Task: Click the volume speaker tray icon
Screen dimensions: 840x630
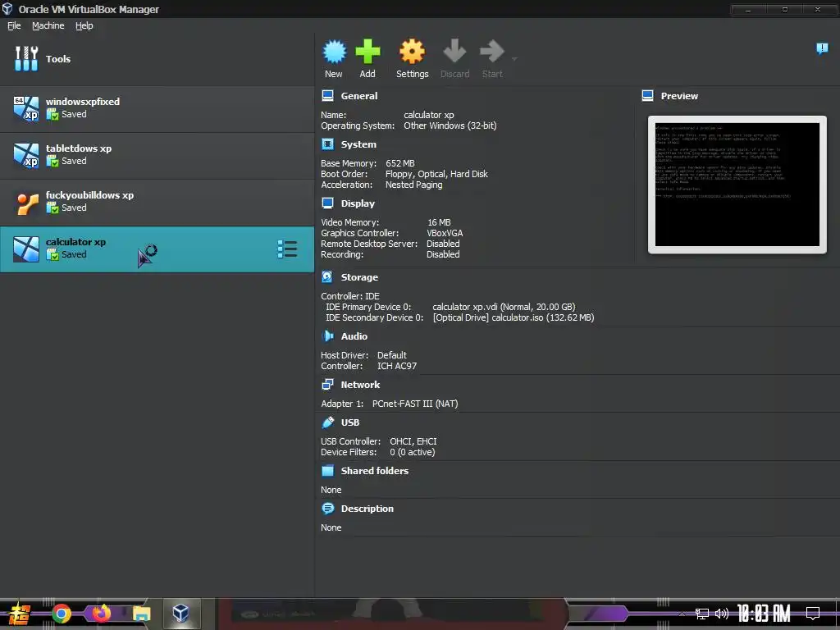Action: tap(722, 614)
